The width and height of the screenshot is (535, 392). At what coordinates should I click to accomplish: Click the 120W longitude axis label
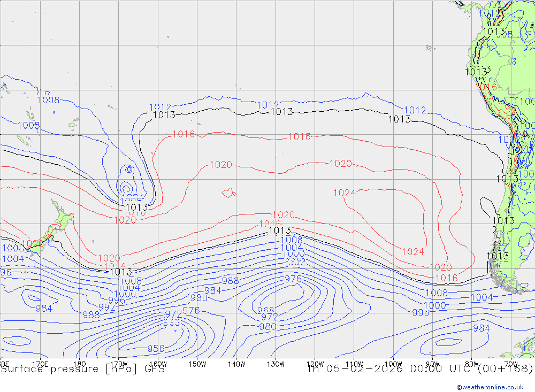point(315,364)
